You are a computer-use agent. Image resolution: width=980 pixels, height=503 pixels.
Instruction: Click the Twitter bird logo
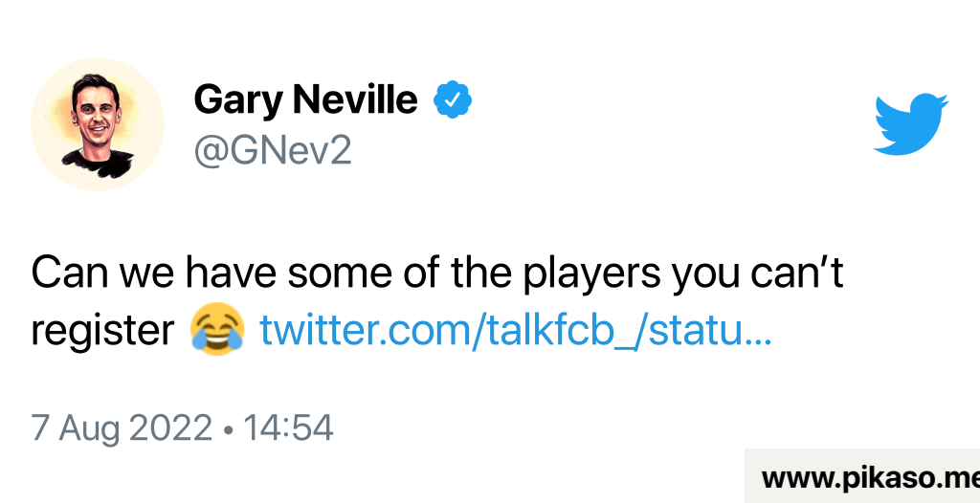(x=910, y=123)
